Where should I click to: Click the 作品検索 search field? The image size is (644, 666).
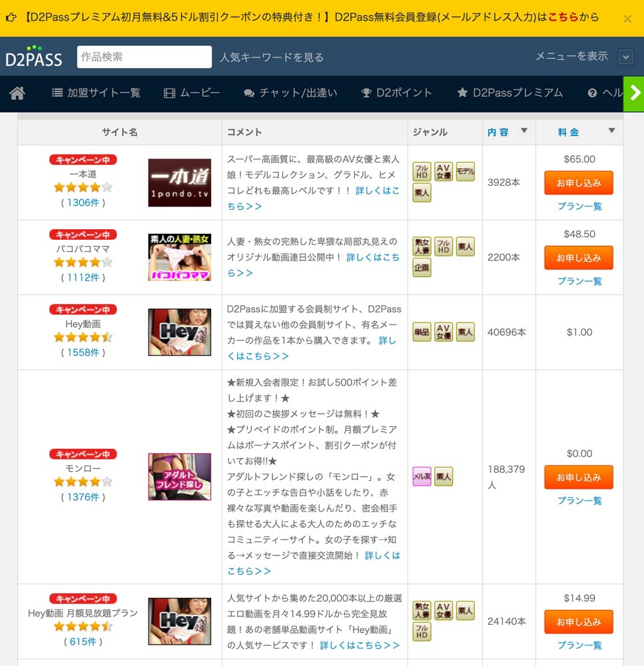[144, 57]
